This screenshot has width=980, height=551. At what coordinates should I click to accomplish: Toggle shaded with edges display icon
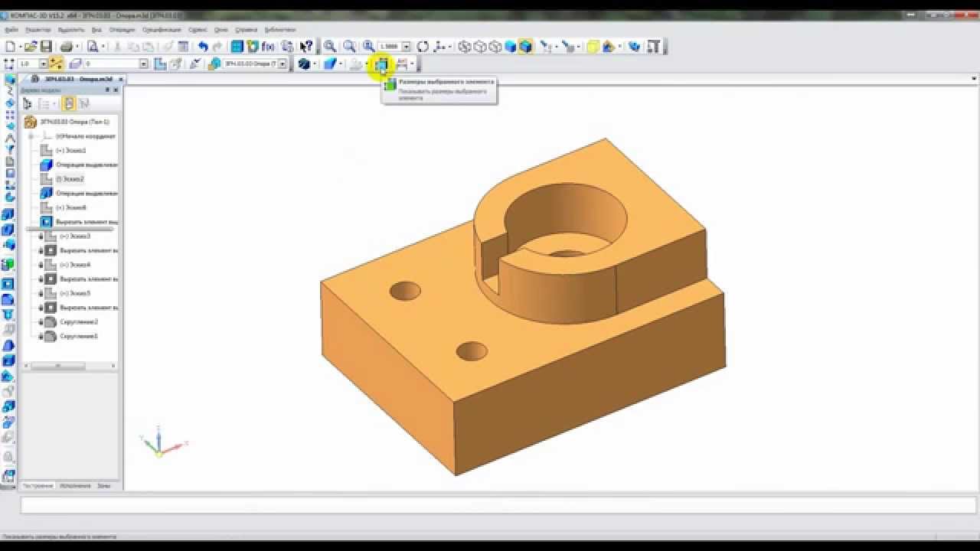click(x=525, y=47)
